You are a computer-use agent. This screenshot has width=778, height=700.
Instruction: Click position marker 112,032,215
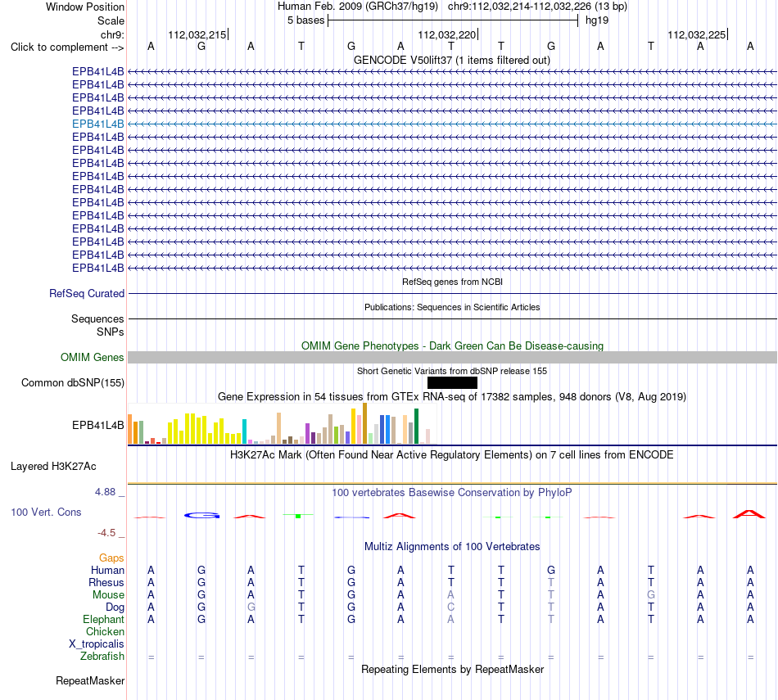(197, 34)
